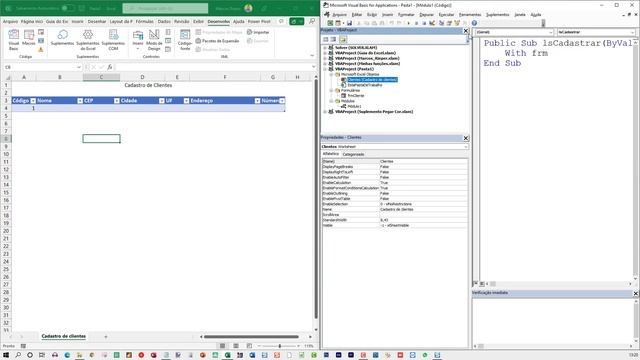Click View Code icon in Project panel
This screenshot has height=360, width=640.
[326, 40]
